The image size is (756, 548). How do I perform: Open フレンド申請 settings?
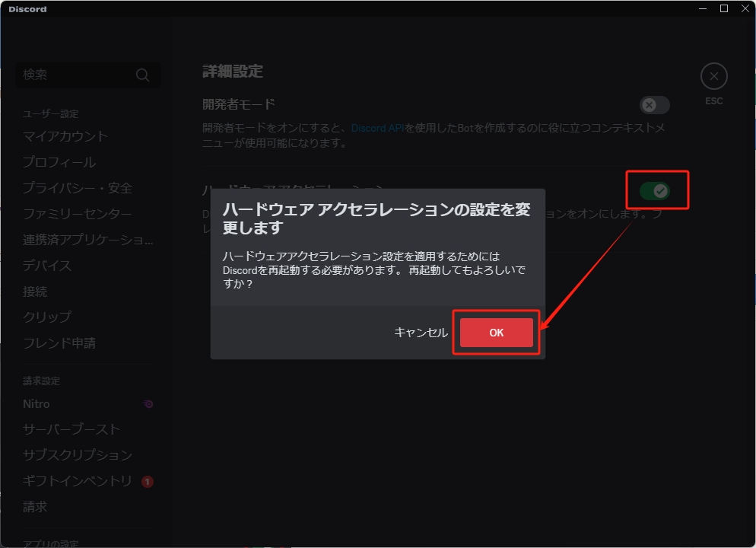point(59,343)
